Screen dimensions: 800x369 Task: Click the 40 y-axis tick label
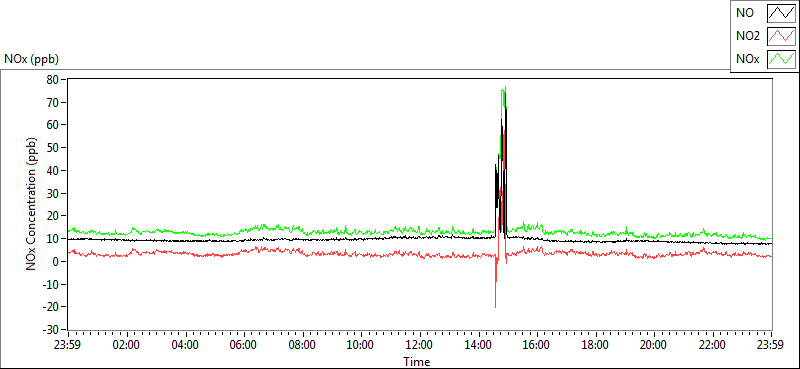54,170
